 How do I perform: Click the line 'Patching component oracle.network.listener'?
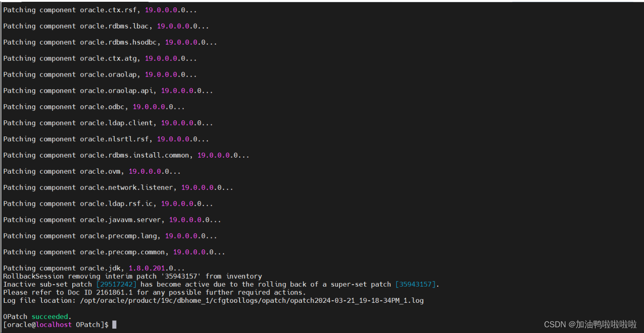coord(118,188)
